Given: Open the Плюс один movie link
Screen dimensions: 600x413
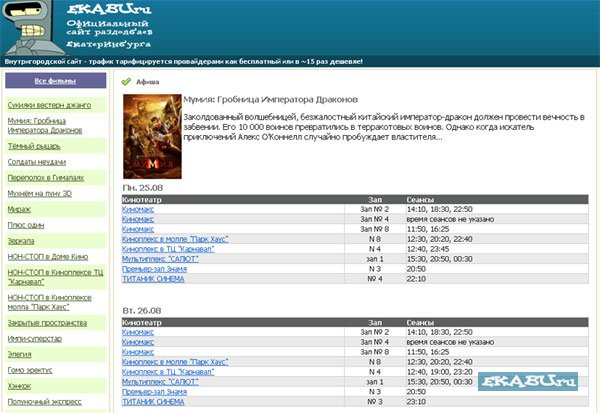Looking at the screenshot, I should (26, 225).
